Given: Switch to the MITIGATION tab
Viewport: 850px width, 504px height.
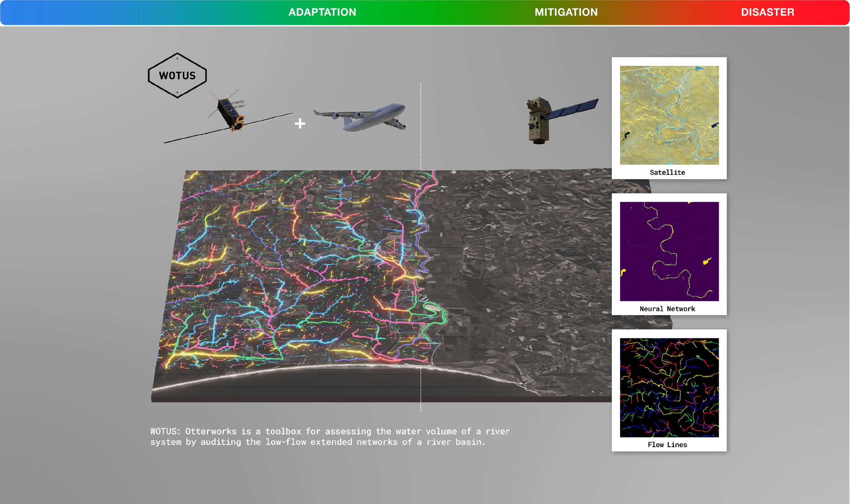Looking at the screenshot, I should tap(566, 12).
